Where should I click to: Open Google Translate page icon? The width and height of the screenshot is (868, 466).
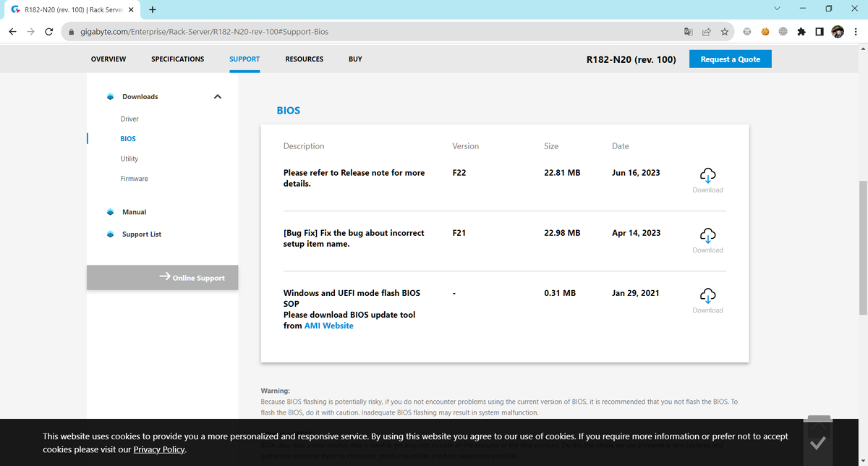[688, 32]
